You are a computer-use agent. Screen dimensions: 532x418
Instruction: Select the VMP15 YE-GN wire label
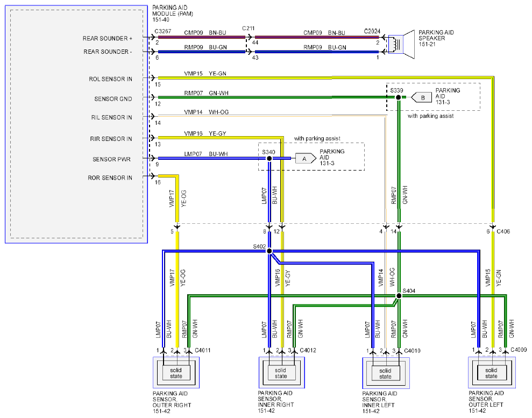pos(205,73)
